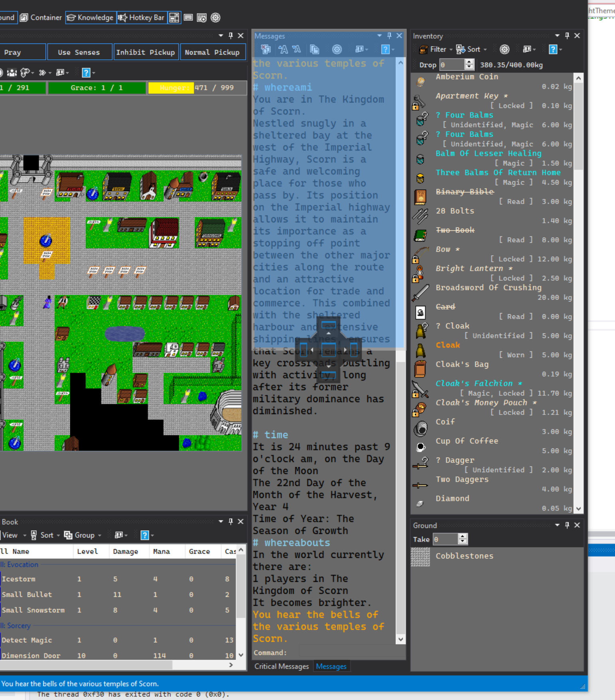Toggle the Hotkey Bar window

point(142,18)
